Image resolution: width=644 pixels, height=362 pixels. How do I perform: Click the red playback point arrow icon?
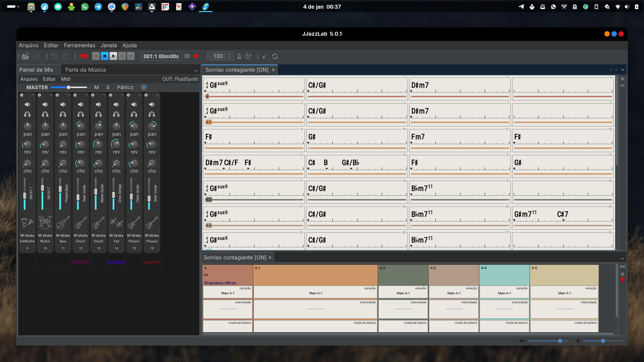click(196, 56)
